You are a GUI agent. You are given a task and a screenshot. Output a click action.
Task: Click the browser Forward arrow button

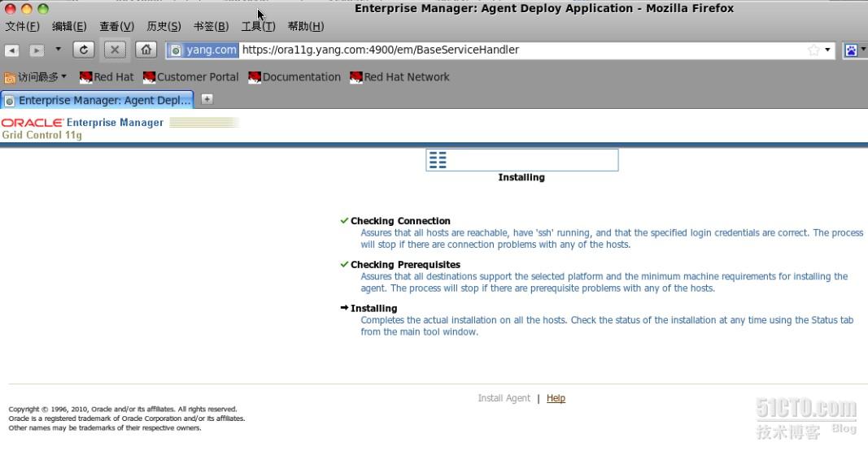tap(37, 50)
